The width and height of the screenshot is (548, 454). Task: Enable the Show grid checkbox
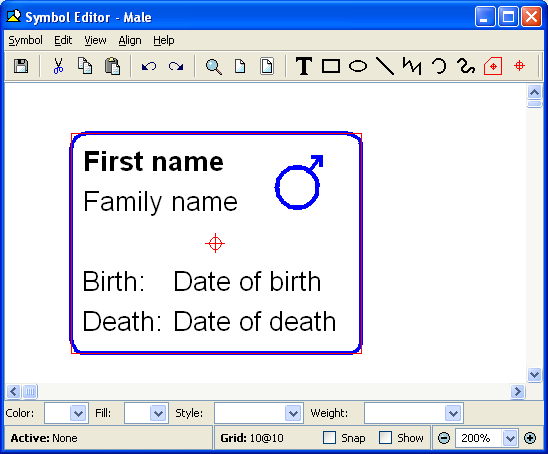385,438
